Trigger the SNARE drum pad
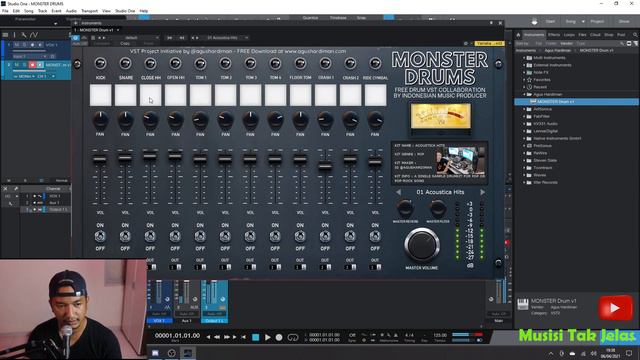 pos(125,95)
